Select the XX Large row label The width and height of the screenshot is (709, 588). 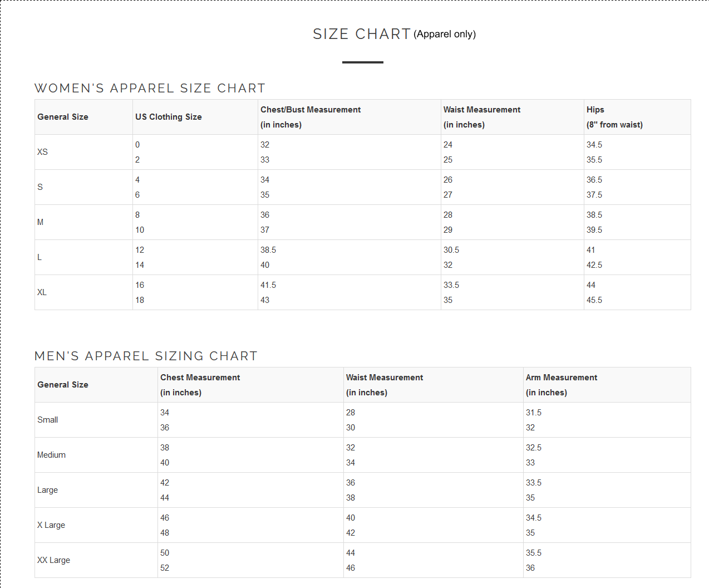click(53, 560)
